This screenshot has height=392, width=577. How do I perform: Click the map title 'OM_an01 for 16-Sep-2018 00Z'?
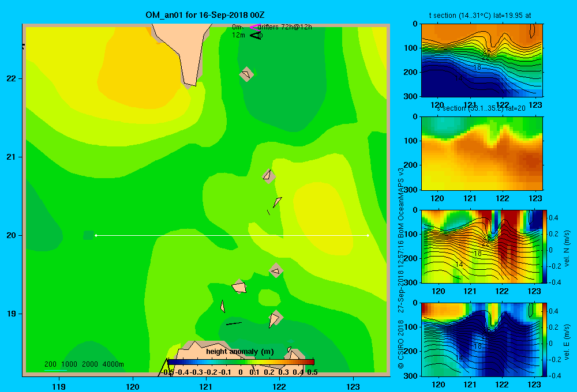pyautogui.click(x=205, y=15)
